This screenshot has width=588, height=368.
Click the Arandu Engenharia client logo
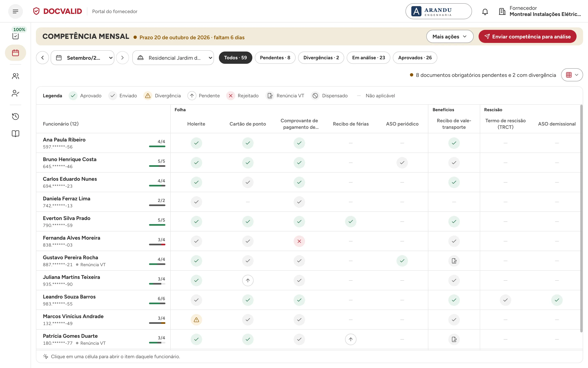439,11
